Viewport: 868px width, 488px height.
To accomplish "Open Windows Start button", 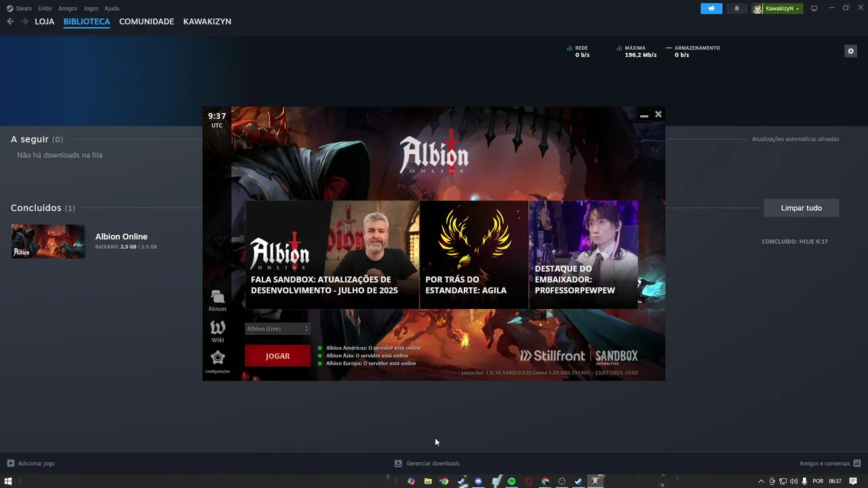I will (8, 481).
